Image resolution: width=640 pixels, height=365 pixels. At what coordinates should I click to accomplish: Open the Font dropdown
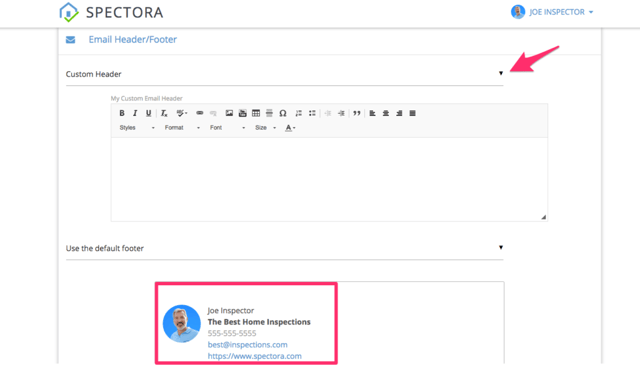[227, 128]
